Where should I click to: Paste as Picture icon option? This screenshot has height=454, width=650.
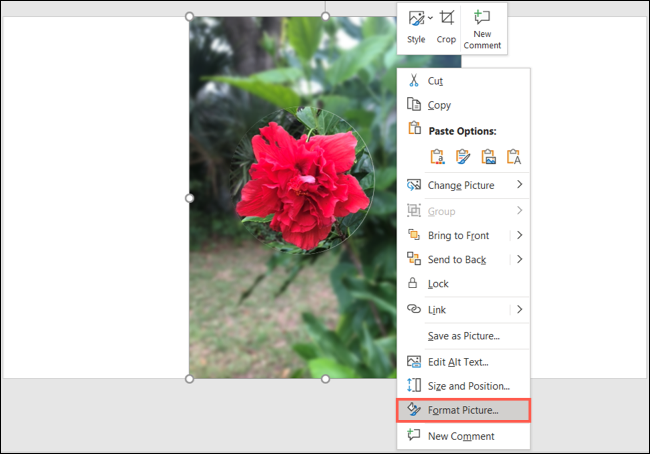pyautogui.click(x=488, y=156)
